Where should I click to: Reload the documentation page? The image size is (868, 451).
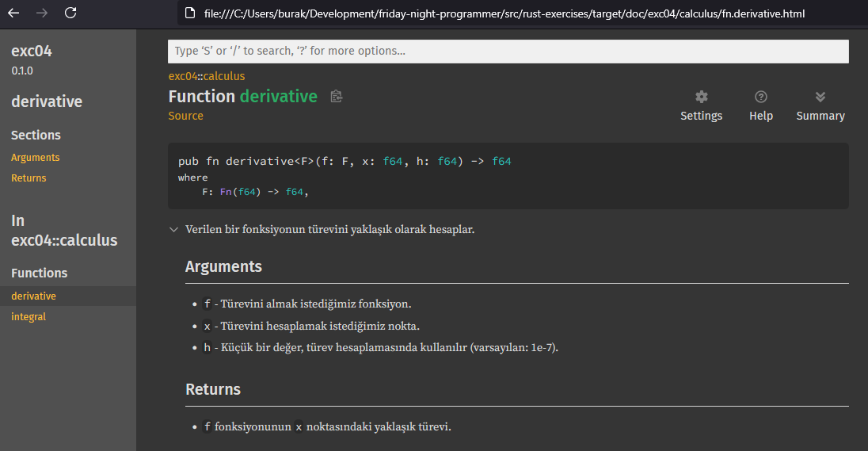tap(70, 13)
